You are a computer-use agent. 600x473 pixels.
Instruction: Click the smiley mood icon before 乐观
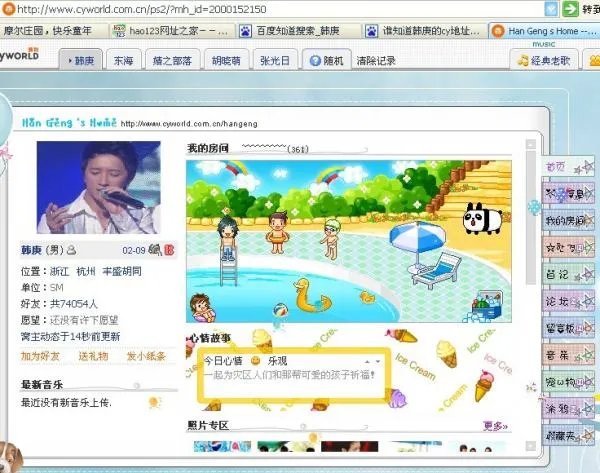click(x=255, y=360)
